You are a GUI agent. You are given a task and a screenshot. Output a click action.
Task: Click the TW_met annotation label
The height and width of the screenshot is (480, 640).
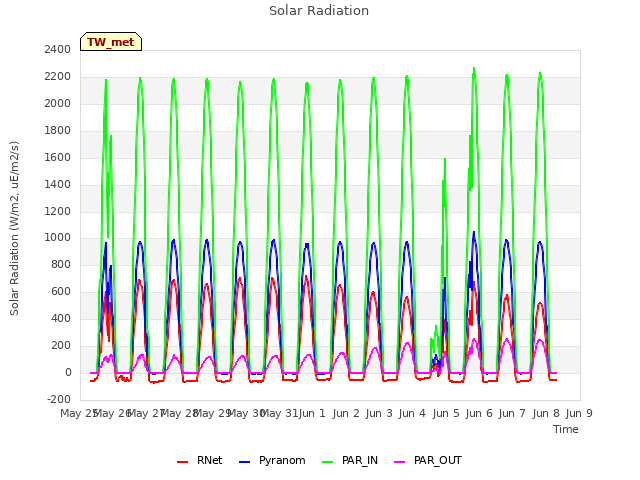coord(111,42)
